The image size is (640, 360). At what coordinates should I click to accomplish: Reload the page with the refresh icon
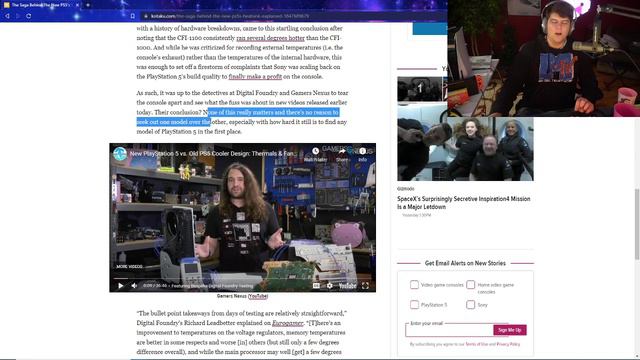tap(29, 16)
